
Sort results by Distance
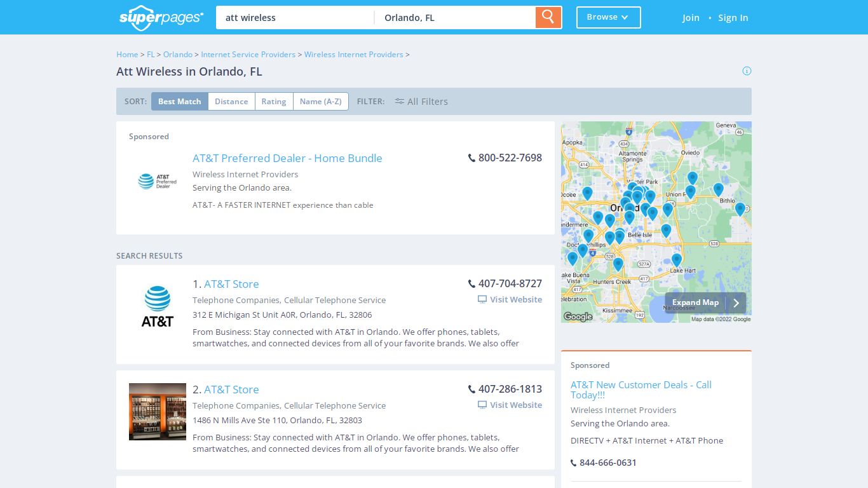pyautogui.click(x=231, y=101)
